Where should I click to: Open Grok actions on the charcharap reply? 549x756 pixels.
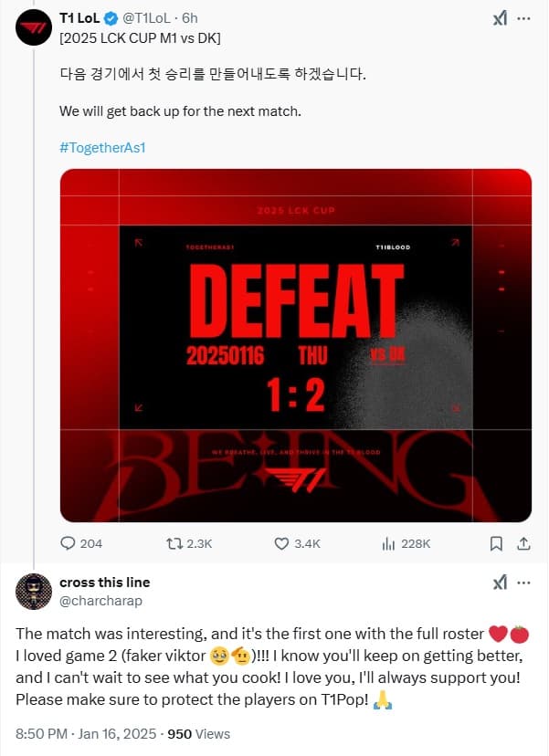pyautogui.click(x=500, y=583)
